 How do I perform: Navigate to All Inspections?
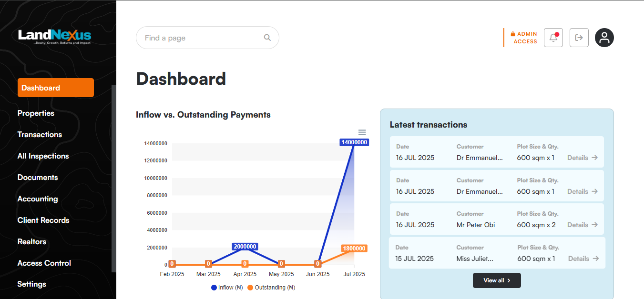click(43, 156)
